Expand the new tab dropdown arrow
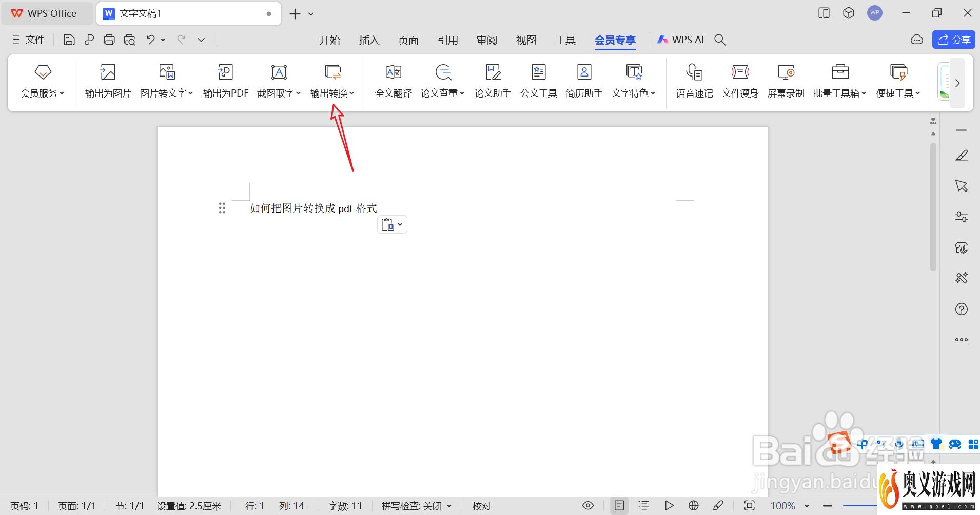Viewport: 980px width, 515px height. click(311, 14)
